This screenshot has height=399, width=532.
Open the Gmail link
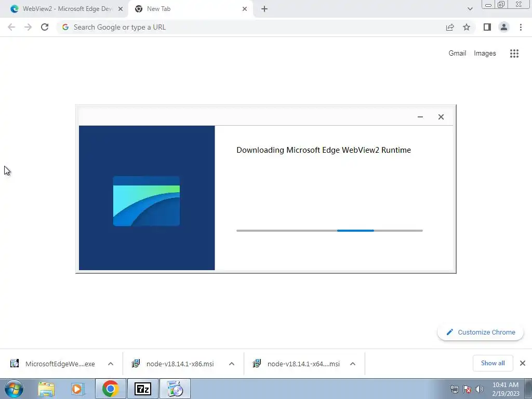[457, 54]
